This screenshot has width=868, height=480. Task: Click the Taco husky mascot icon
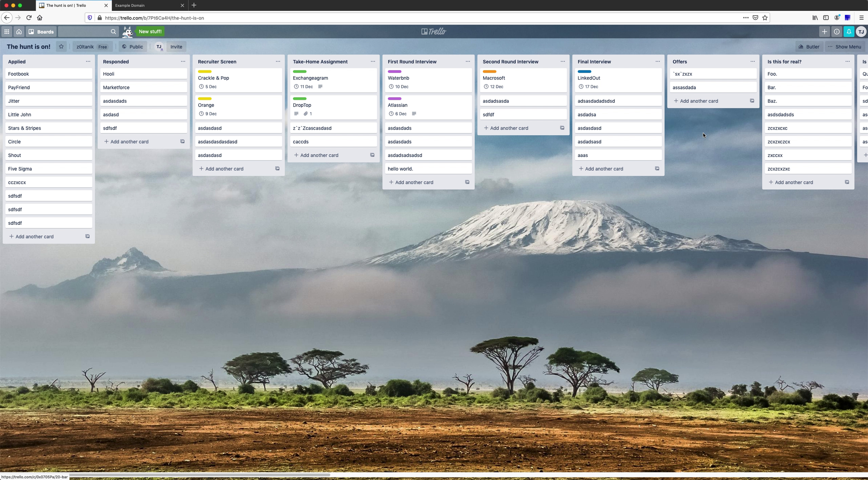[127, 32]
